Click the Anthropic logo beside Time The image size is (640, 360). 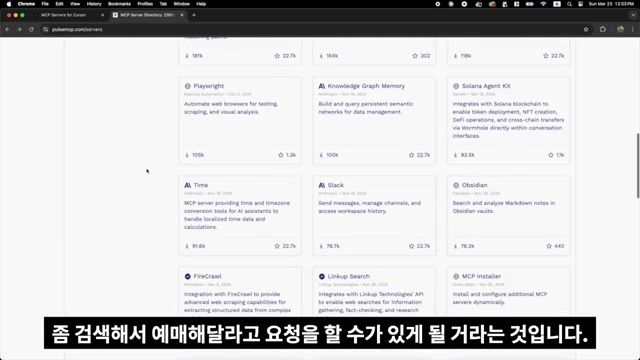(x=188, y=185)
